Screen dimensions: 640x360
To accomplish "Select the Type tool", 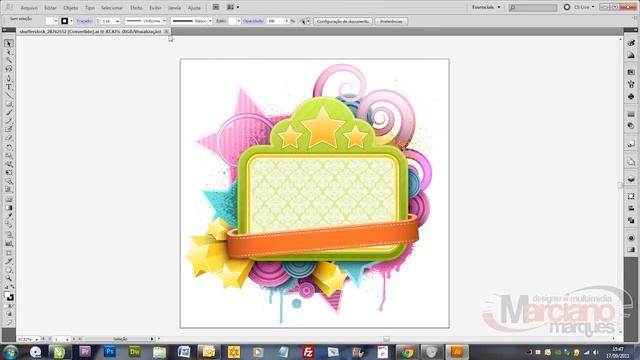I will (x=9, y=87).
